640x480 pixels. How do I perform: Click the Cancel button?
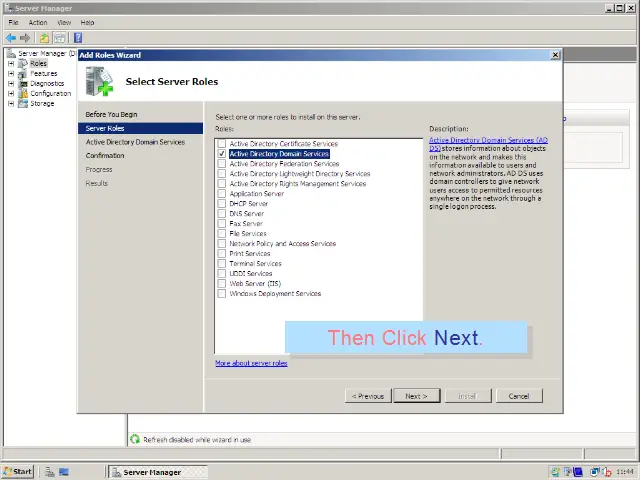pyautogui.click(x=519, y=396)
